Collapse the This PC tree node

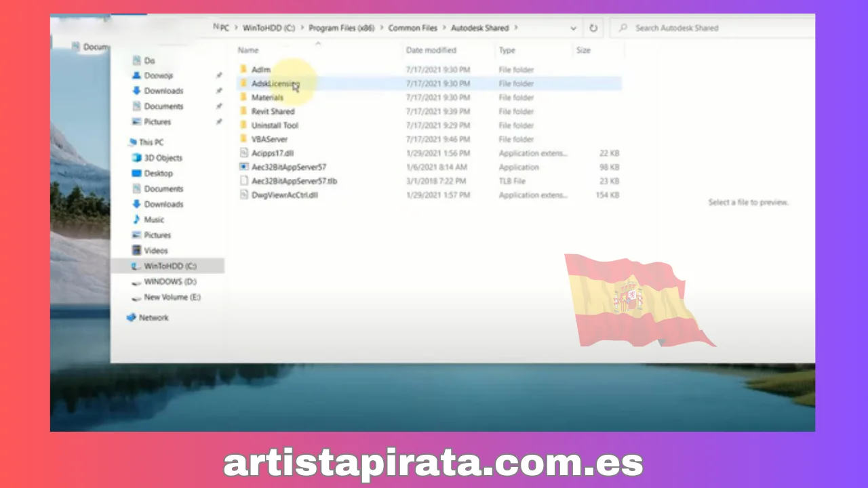127,143
